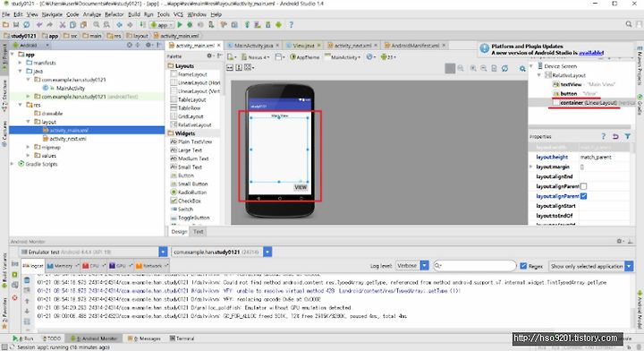This screenshot has height=351, width=644.
Task: Open the Messages tool window
Action: click(144, 338)
